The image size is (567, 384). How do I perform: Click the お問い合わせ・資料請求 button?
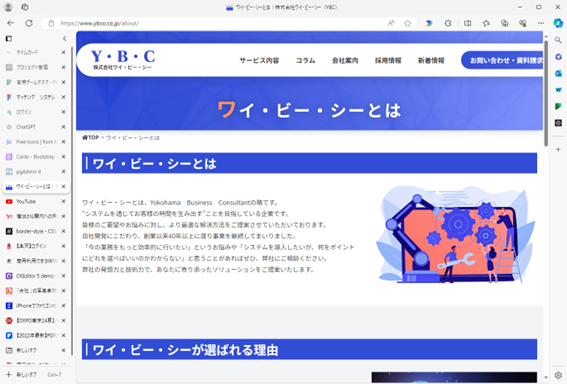coord(502,60)
